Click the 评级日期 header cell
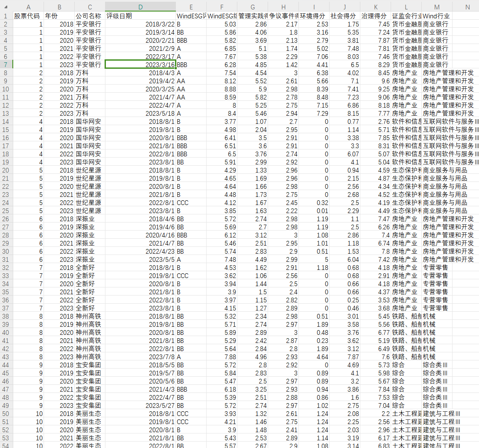Screen dimensions: 479x448 (140, 16)
